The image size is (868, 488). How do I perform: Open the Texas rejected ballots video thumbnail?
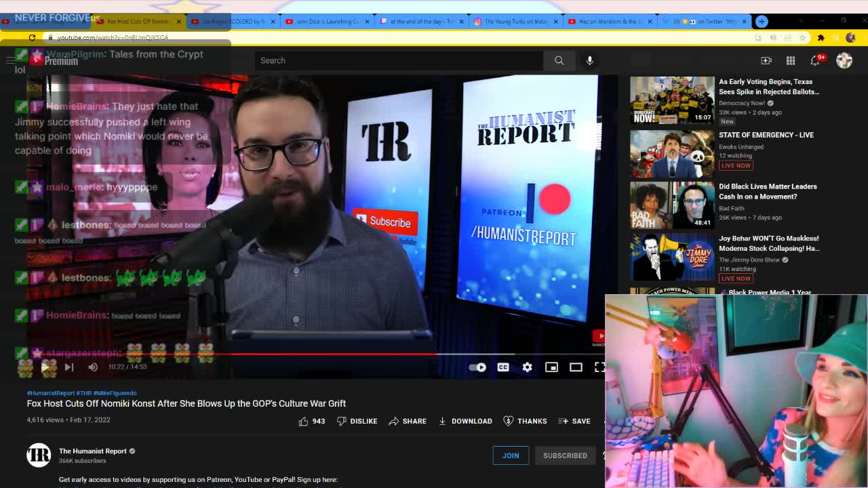click(672, 100)
